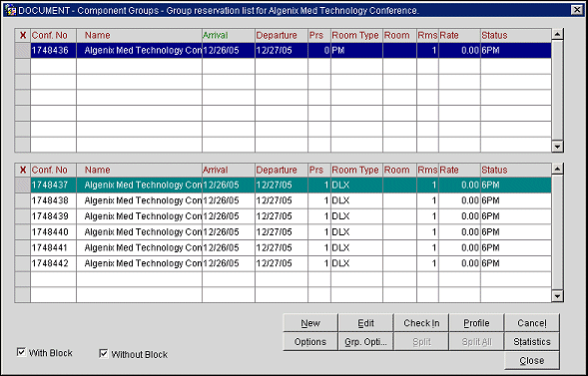Viewport: 588px width, 376px height.
Task: Open the Edit button
Action: coord(366,323)
